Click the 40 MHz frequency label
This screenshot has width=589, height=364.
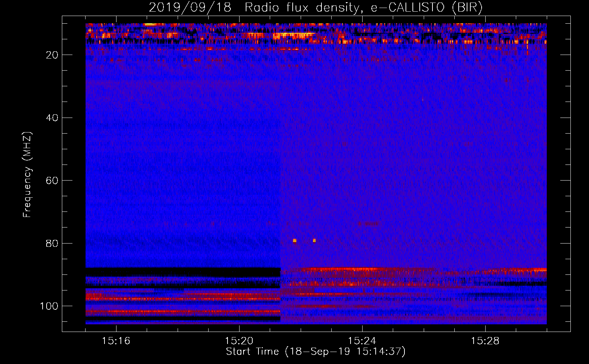coord(52,118)
